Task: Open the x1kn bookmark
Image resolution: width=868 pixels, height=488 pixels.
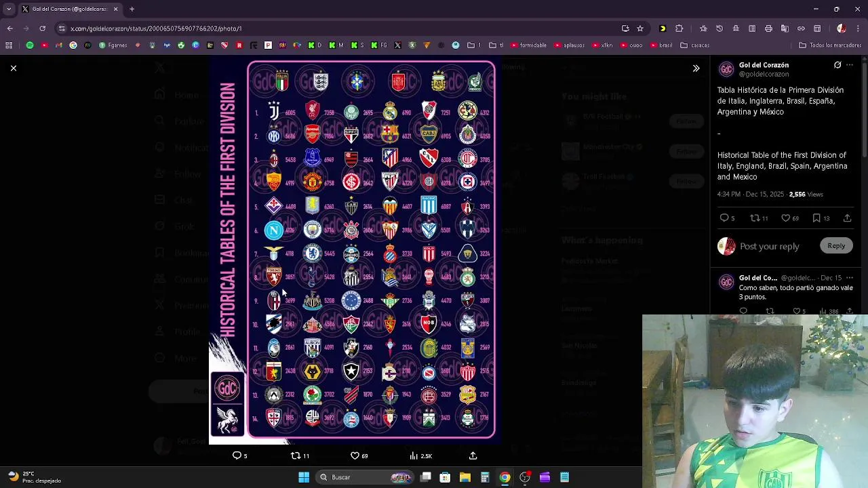Action: pos(601,45)
